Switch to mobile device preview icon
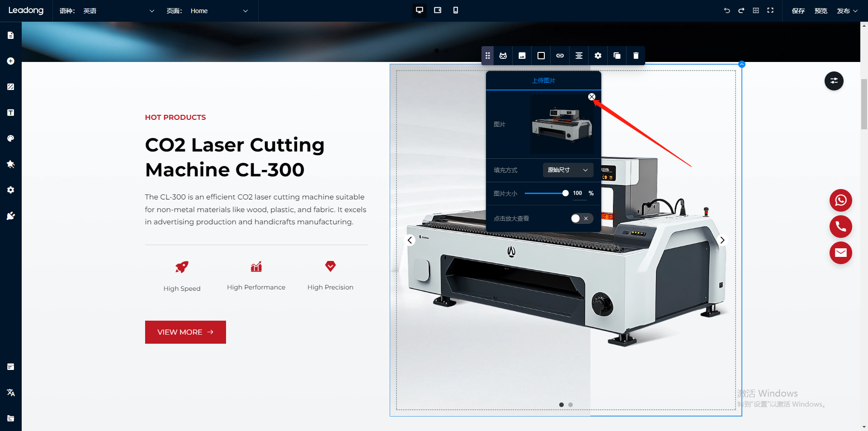 click(x=455, y=10)
